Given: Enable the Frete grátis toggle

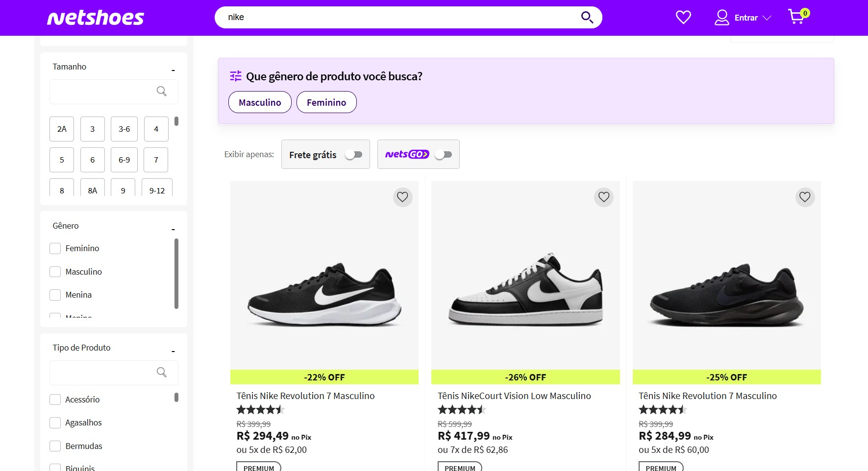Looking at the screenshot, I should point(353,155).
